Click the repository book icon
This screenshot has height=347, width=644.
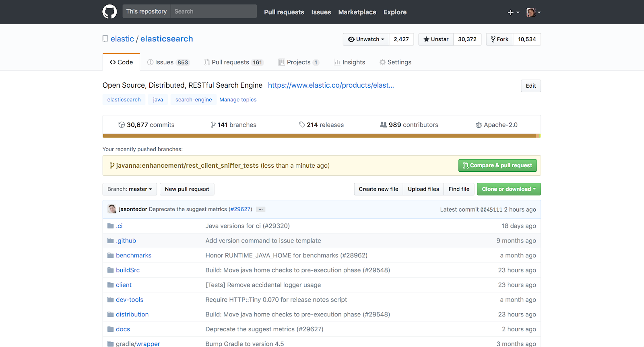105,39
